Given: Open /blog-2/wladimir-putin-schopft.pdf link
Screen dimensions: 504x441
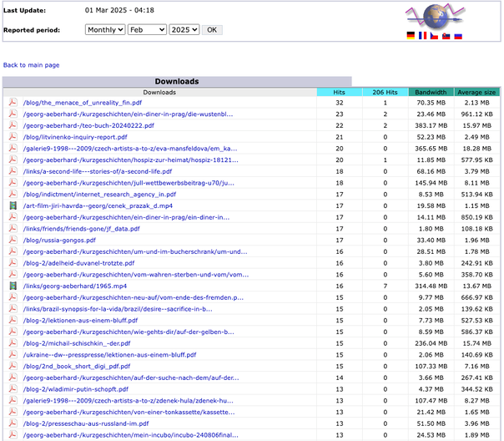Looking at the screenshot, I should [76, 389].
